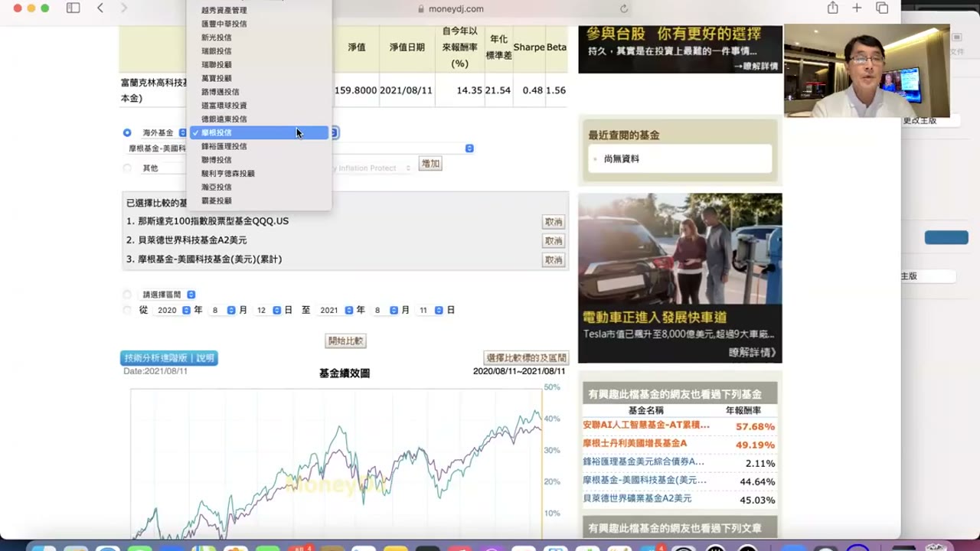Viewport: 980px width, 551px height.
Task: Open the 摩根士丹利美國增長基金A link
Action: pyautogui.click(x=635, y=444)
